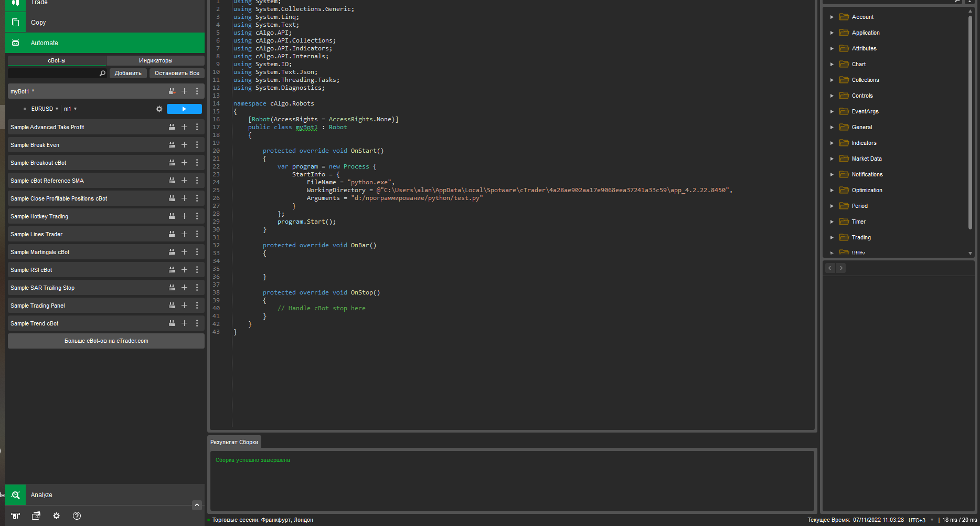Open Больше cBot-ов на cTrader.com link

click(x=106, y=341)
